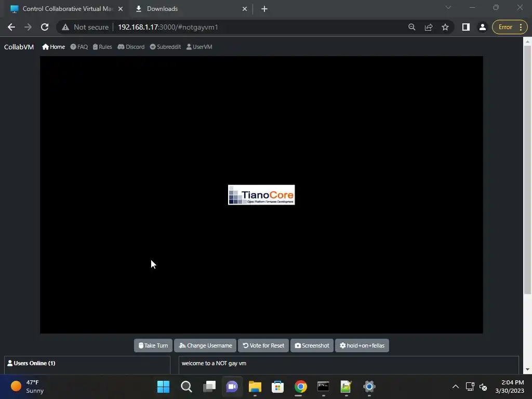Click Vote for Reset button
This screenshot has width=532, height=399.
coord(263,345)
